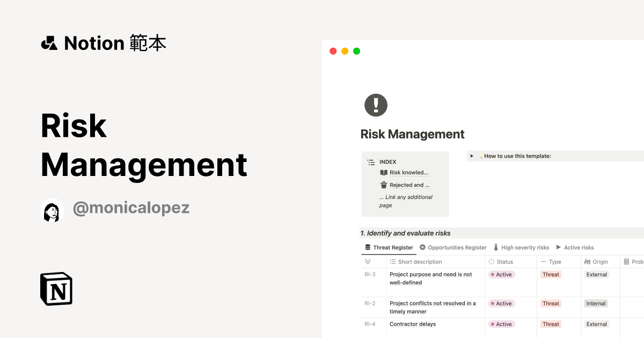Select the Opportunities Register tab

point(457,247)
